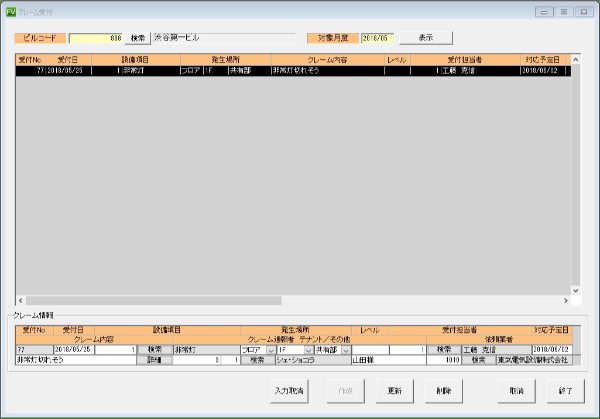
Task: Select the 2018/05/26 cell in list row
Action: point(68,71)
